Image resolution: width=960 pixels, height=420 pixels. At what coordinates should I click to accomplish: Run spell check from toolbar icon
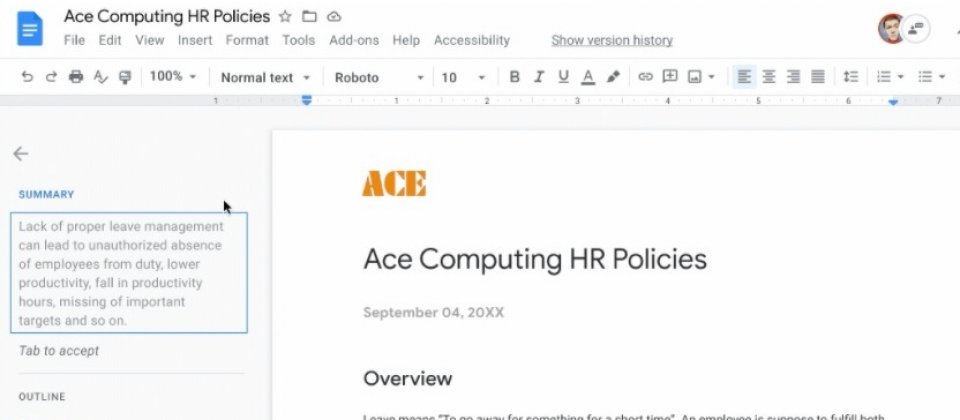(100, 77)
